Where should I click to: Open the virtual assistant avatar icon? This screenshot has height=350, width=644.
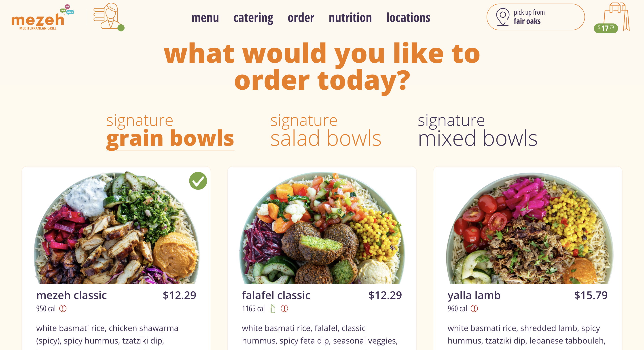tap(109, 17)
